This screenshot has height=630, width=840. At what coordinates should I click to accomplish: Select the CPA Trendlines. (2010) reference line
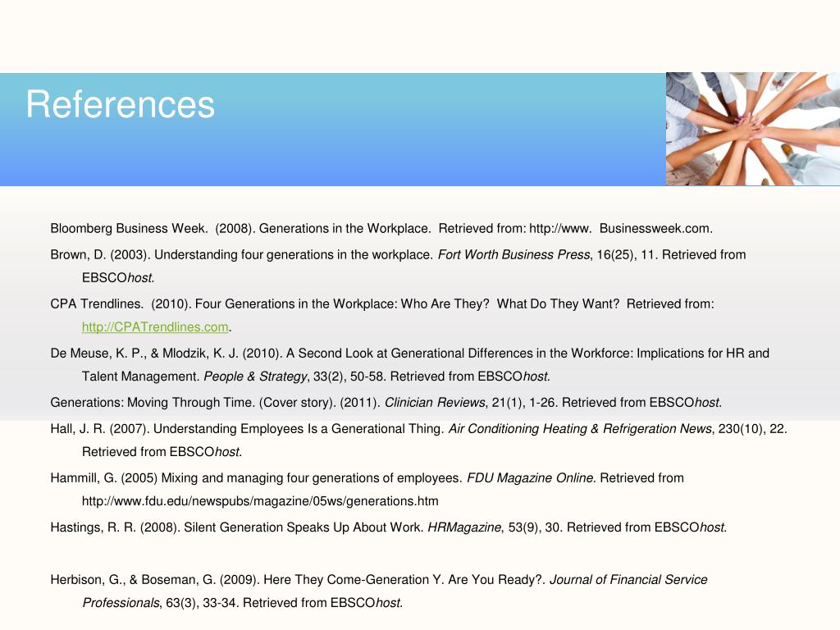tap(382, 304)
